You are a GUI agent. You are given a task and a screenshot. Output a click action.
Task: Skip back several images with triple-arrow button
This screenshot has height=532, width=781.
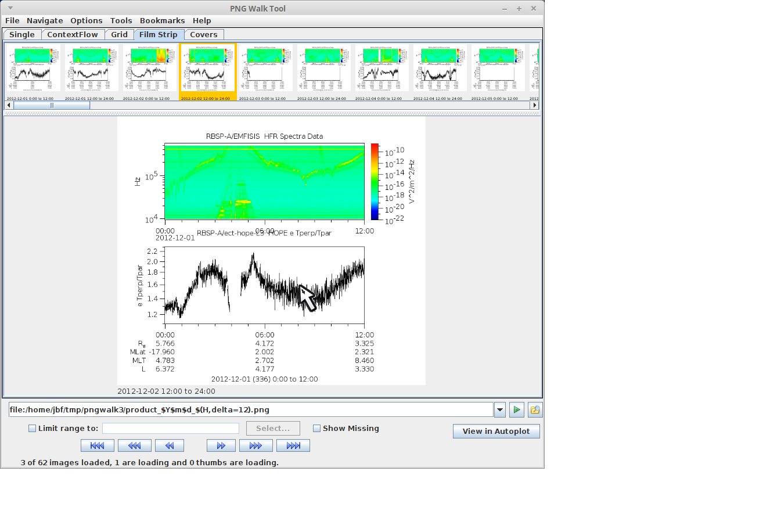[x=134, y=445]
